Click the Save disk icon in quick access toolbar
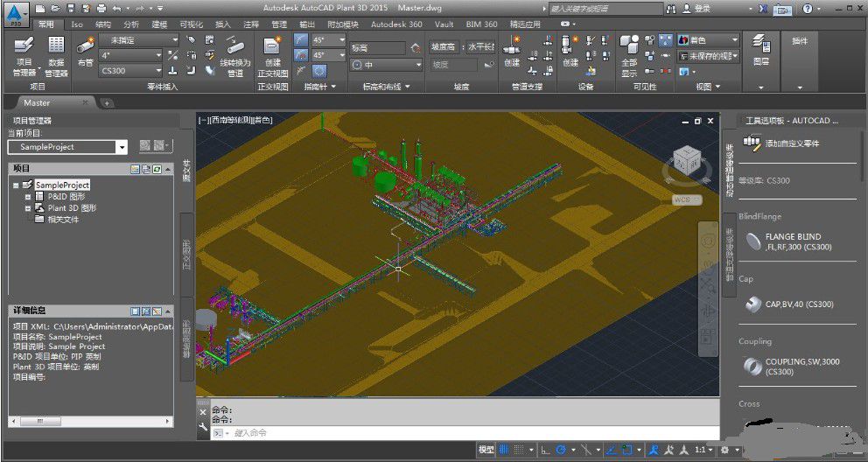Viewport: 868px width, 462px height. tap(70, 9)
